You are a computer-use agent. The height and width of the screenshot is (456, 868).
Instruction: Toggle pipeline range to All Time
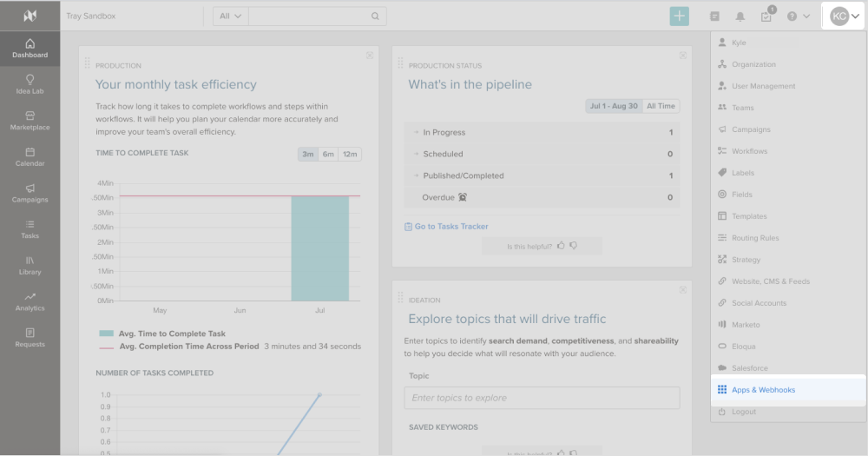(661, 106)
